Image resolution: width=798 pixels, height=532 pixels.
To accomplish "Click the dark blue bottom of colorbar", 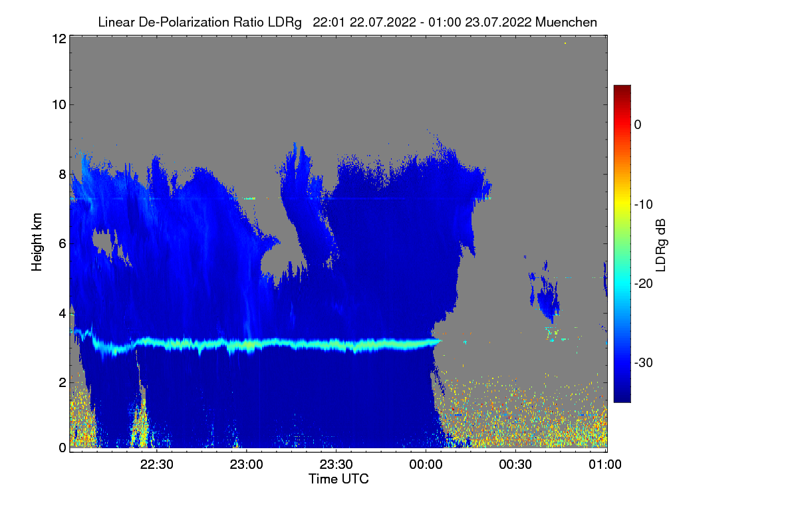I will pyautogui.click(x=622, y=397).
